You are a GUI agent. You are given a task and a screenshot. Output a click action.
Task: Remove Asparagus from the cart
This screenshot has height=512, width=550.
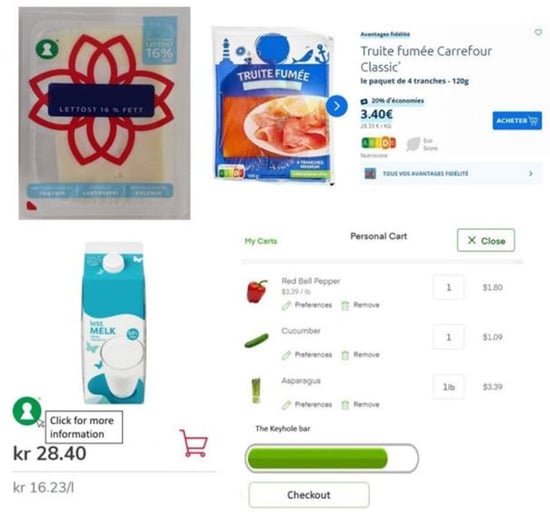click(x=361, y=405)
